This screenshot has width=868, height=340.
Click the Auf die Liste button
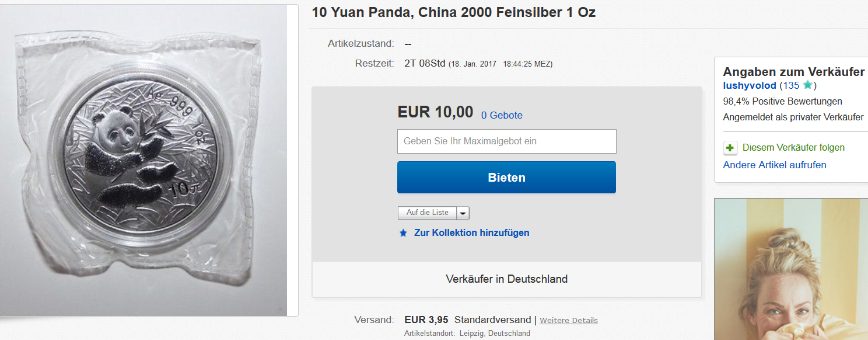[x=428, y=213]
